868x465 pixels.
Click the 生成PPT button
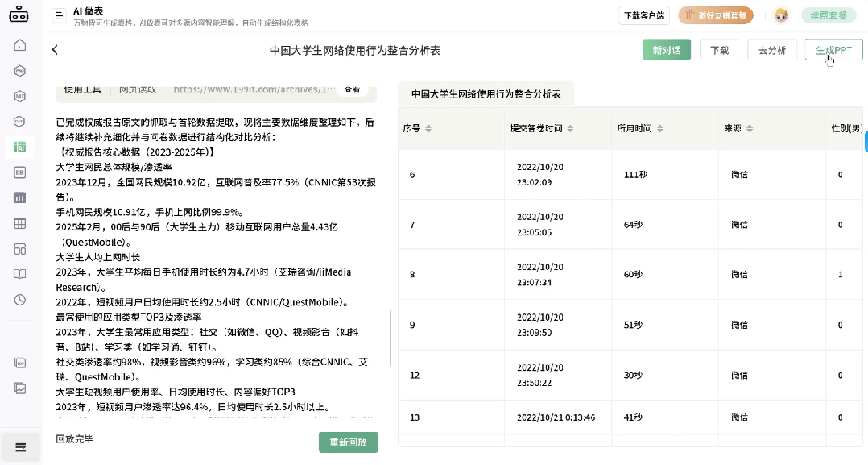(833, 49)
